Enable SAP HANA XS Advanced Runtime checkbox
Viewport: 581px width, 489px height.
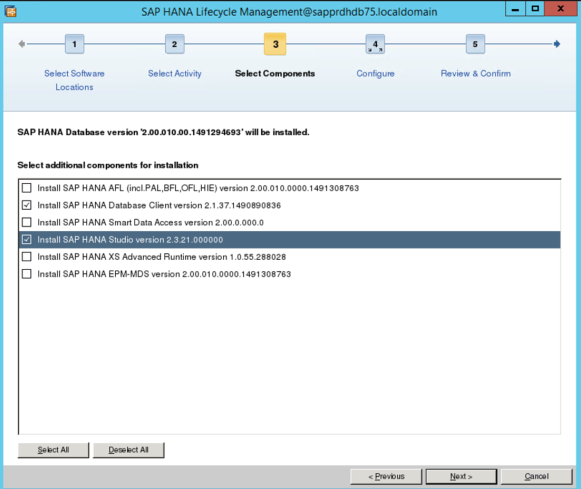point(27,256)
